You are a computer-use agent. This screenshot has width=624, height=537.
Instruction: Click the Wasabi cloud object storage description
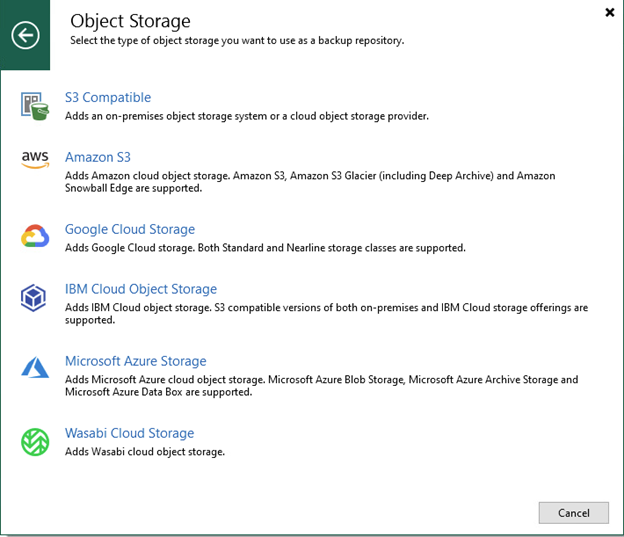145,452
